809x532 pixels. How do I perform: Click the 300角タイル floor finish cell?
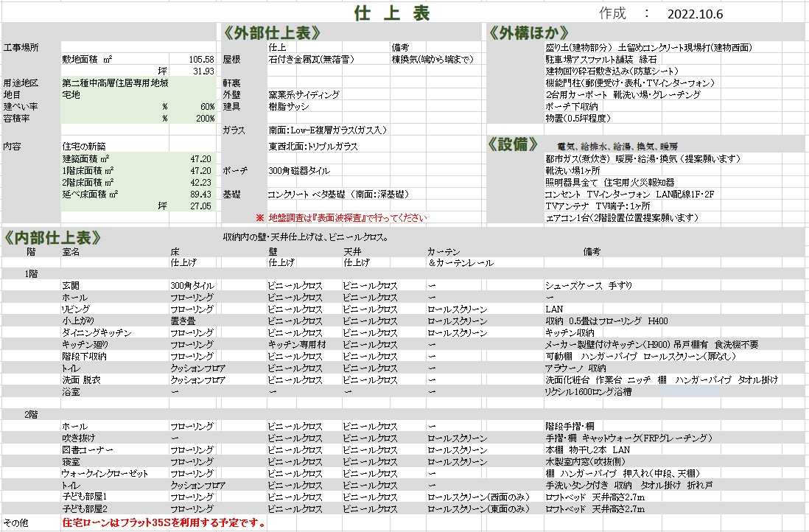tap(192, 286)
